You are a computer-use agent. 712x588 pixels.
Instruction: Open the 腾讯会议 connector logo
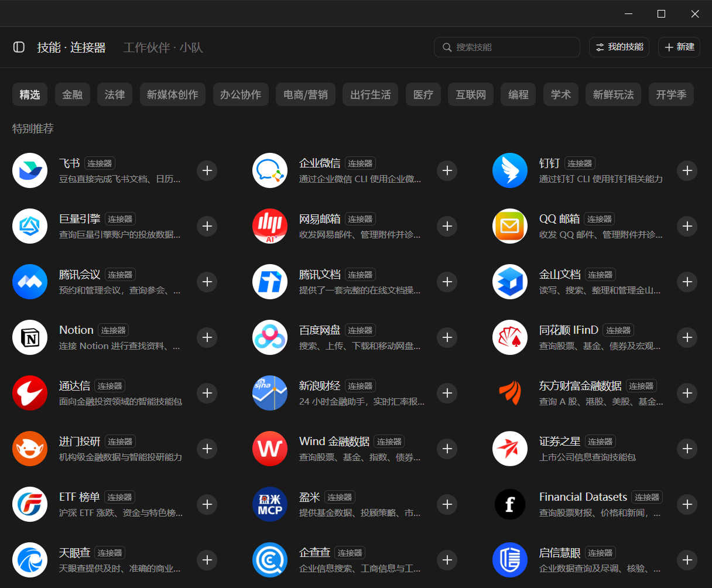[x=30, y=282]
